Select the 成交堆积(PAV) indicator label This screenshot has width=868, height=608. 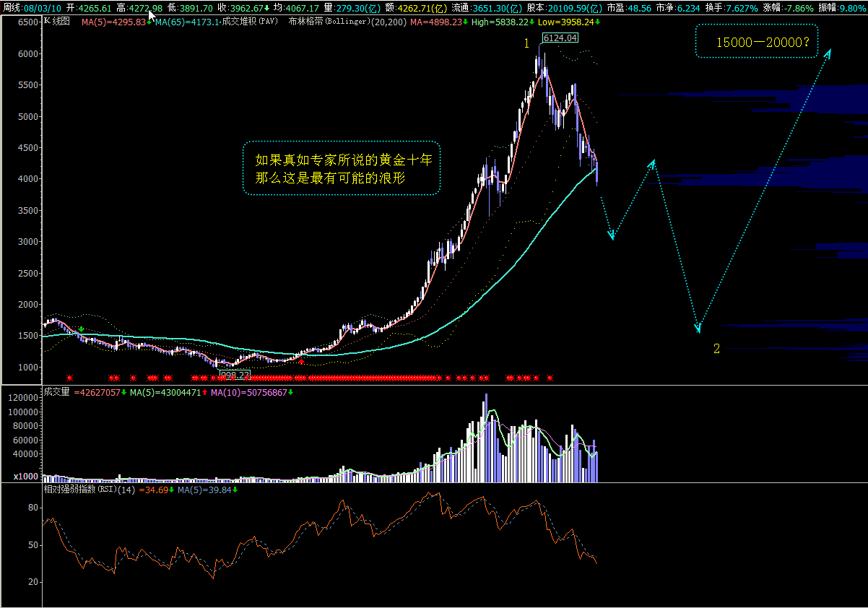251,22
